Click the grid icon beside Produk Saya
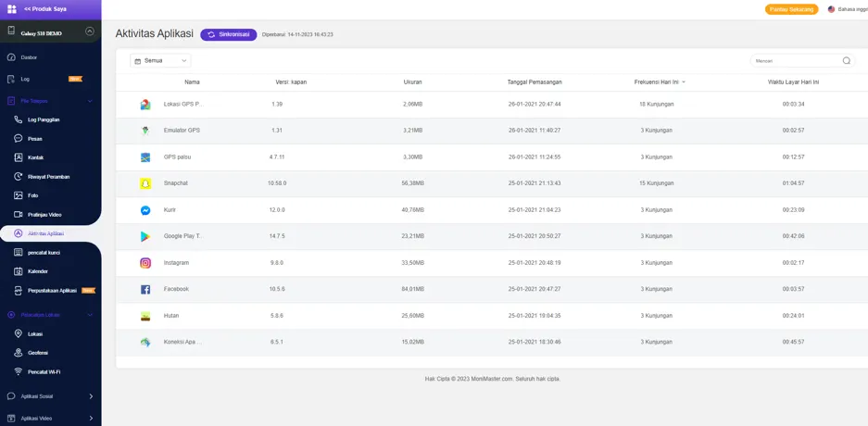Image resolution: width=868 pixels, height=426 pixels. point(12,8)
